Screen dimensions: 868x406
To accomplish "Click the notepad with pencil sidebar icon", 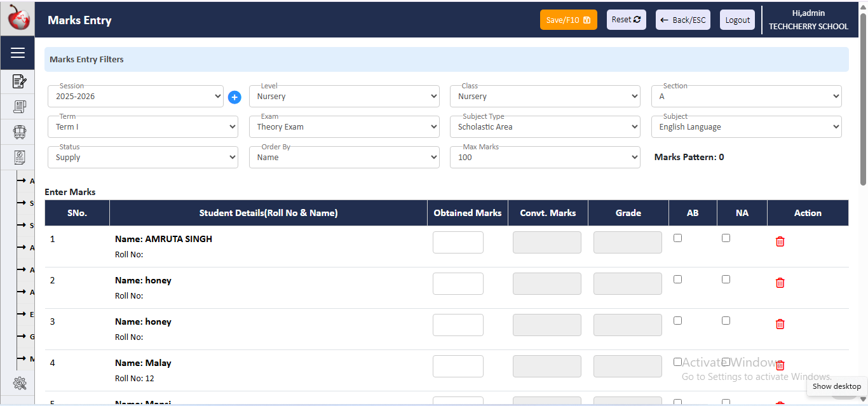I will (19, 81).
